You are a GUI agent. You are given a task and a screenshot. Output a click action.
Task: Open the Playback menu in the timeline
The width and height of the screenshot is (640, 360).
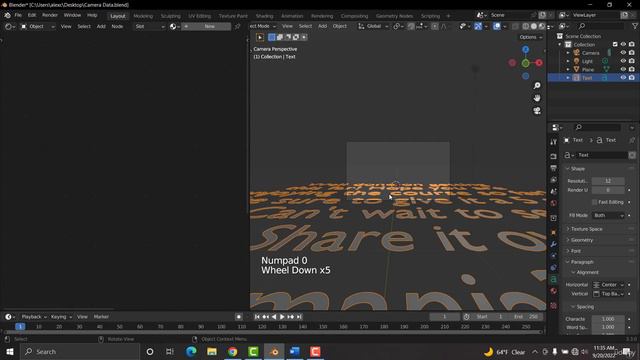(33, 317)
